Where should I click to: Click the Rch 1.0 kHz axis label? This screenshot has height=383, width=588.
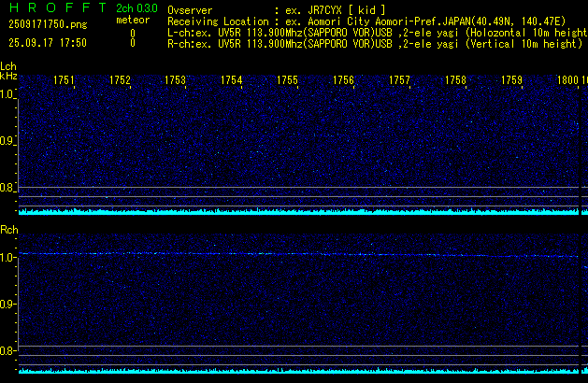7,258
